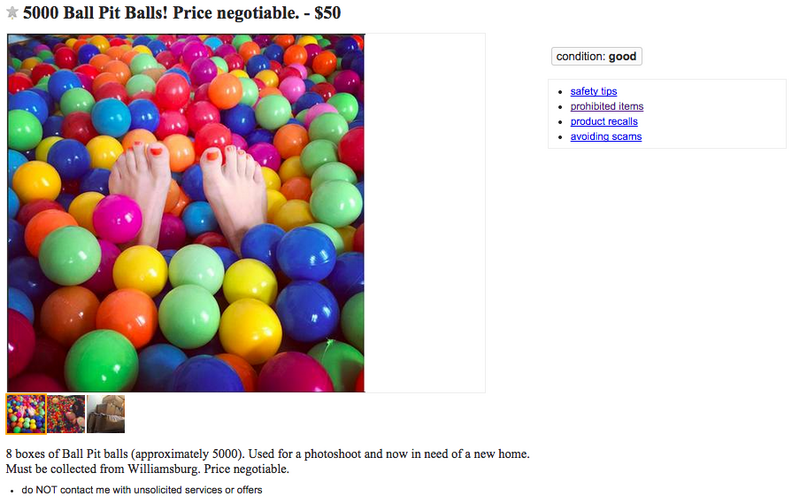Open the 'safety tips' link

[593, 92]
